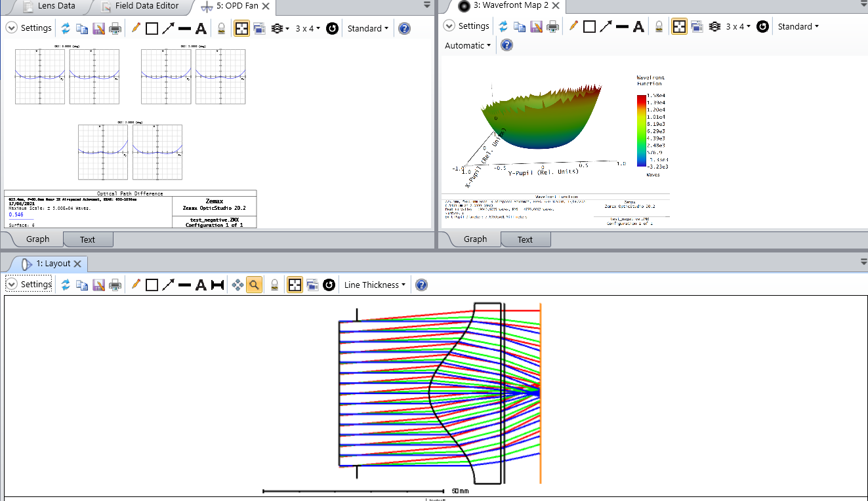Screen dimensions: 868x501
Task: Open 3 x 4 dropdown in Wavefront Map
Action: (x=739, y=26)
